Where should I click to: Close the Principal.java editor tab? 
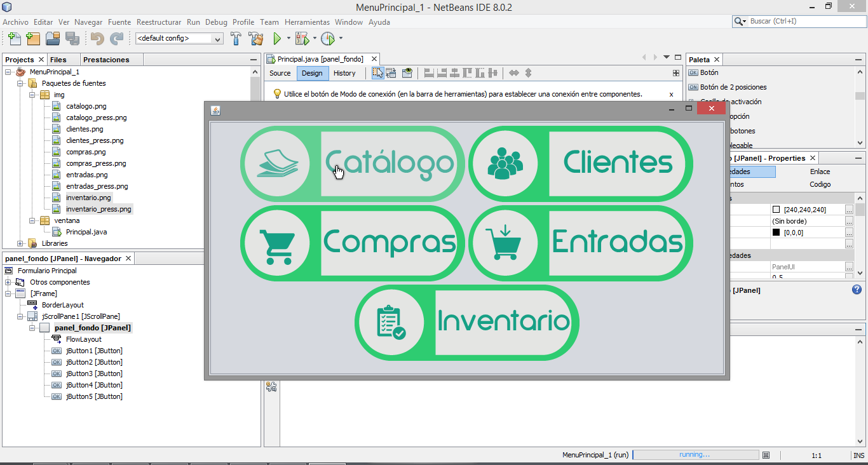point(375,59)
